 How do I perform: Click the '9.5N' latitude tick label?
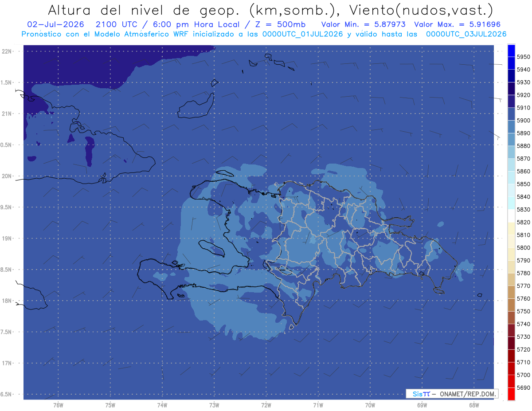(x=6, y=207)
